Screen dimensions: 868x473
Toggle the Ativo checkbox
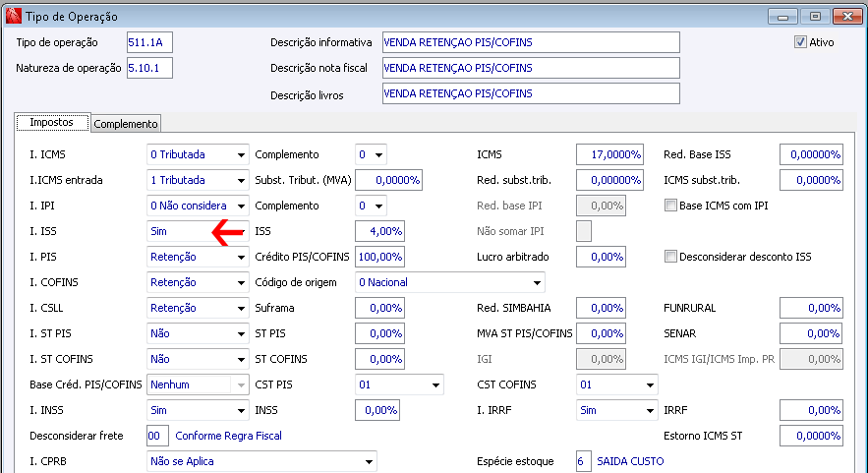point(800,42)
